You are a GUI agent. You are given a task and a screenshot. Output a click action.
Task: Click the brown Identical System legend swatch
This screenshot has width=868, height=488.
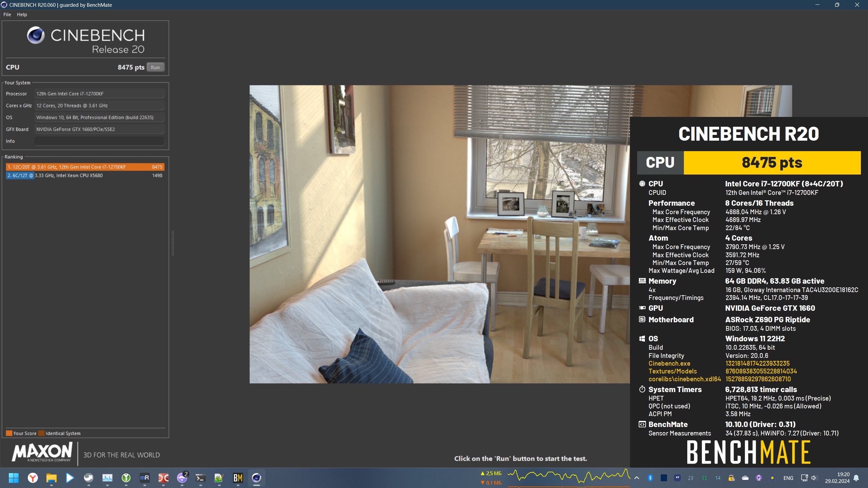41,433
